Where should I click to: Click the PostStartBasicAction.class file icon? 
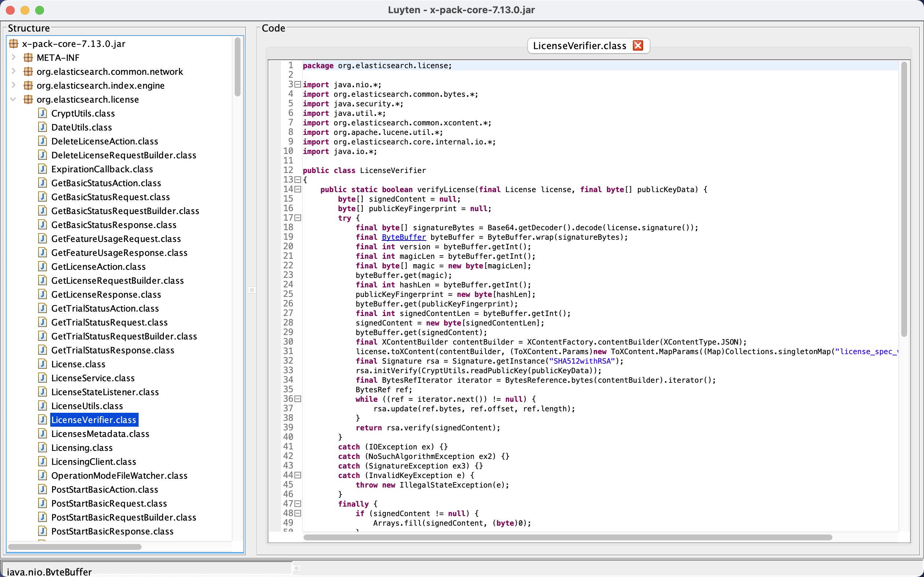[x=43, y=489]
